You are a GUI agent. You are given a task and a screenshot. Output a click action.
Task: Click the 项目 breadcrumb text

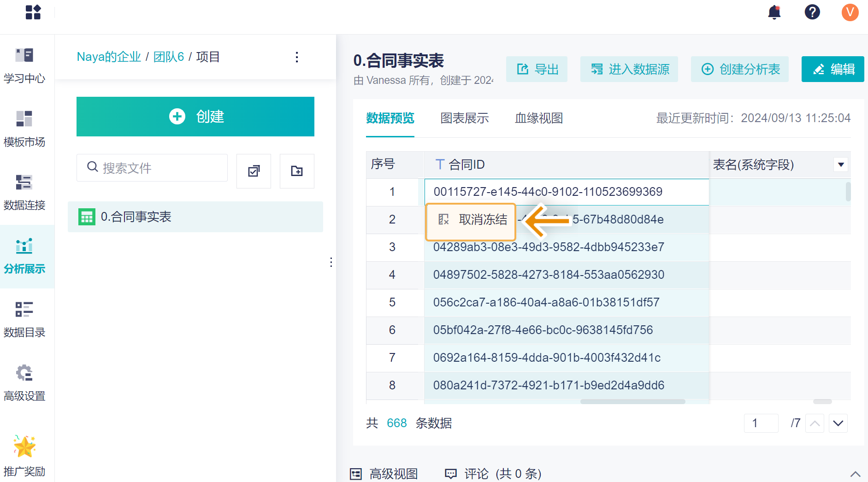point(208,57)
